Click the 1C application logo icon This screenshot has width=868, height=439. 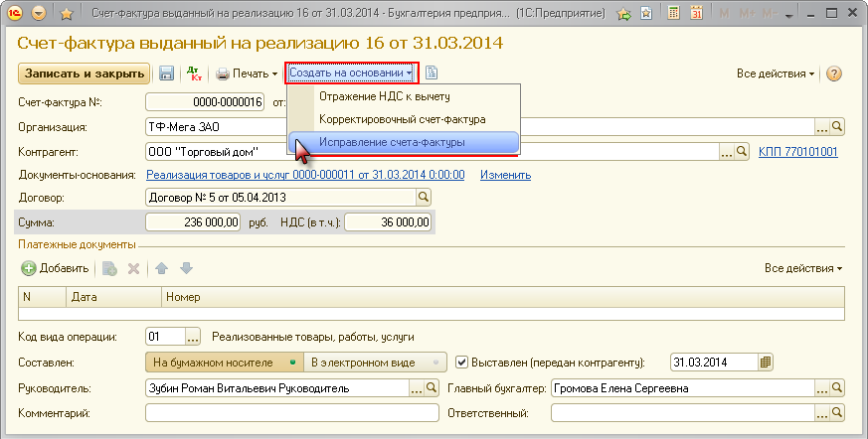tap(15, 13)
